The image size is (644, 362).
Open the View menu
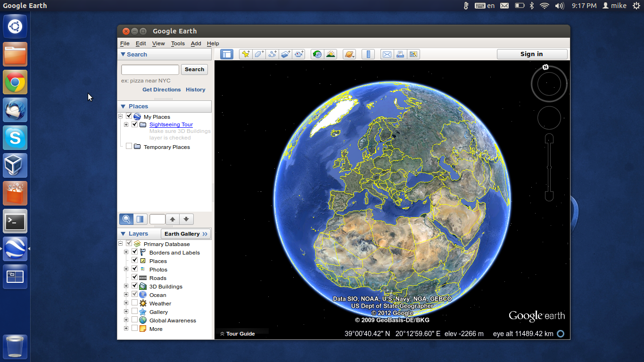158,43
